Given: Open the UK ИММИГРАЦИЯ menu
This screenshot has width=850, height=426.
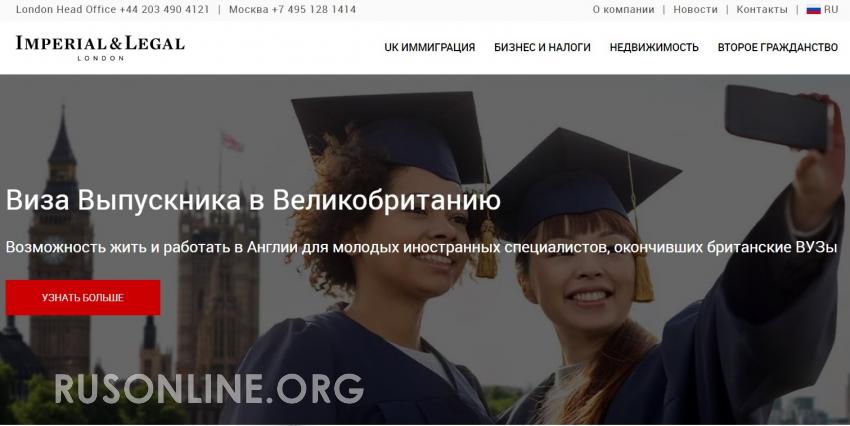Looking at the screenshot, I should 429,48.
